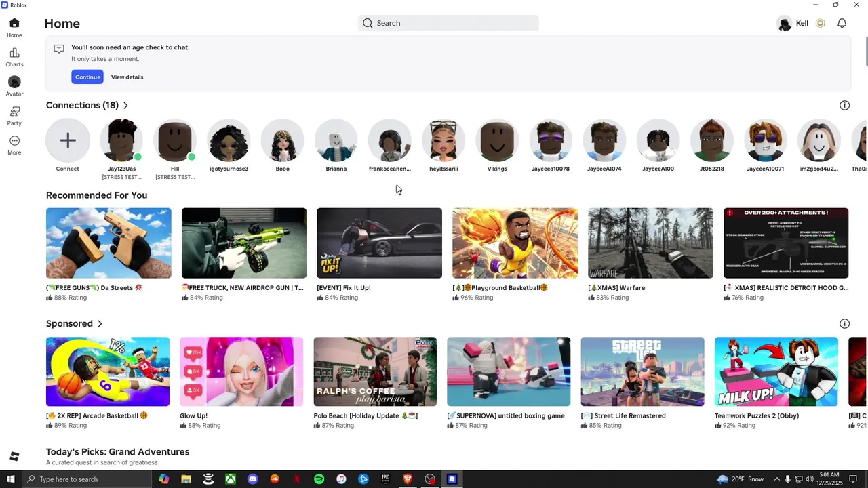The height and width of the screenshot is (488, 868).
Task: Open Vikings friend avatar
Action: pyautogui.click(x=497, y=140)
